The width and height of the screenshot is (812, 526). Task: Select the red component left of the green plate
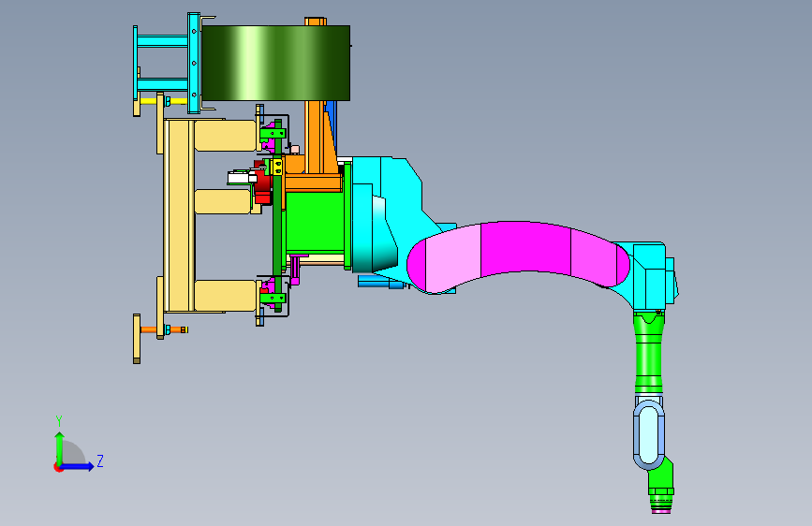click(x=262, y=183)
